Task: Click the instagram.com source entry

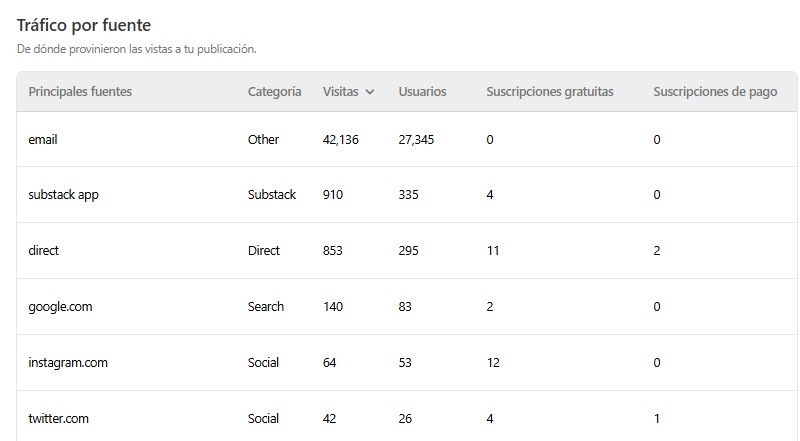Action: tap(68, 363)
